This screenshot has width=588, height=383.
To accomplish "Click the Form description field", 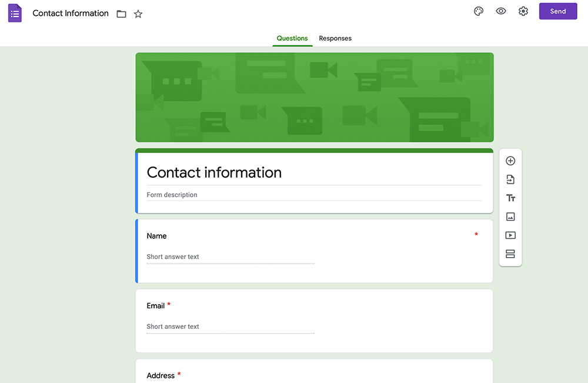I will (314, 195).
